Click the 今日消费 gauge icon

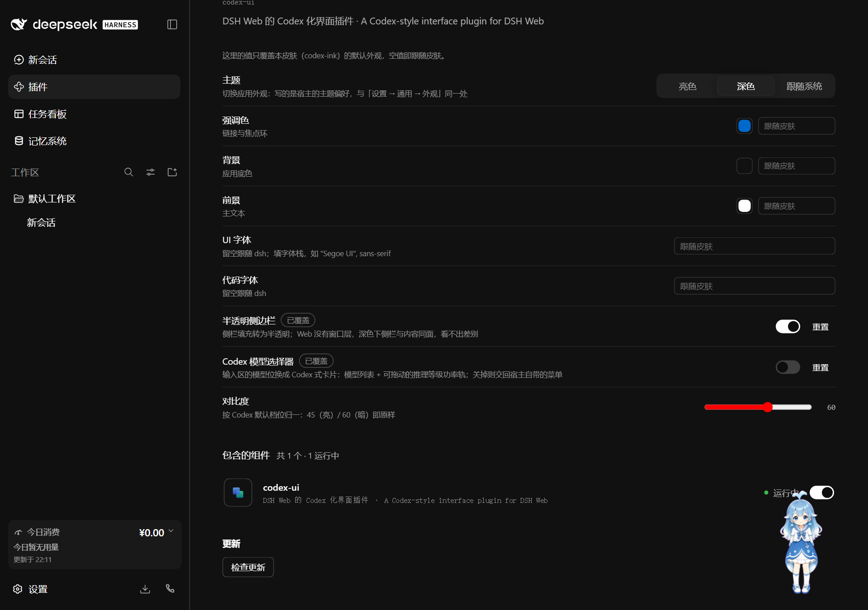19,532
